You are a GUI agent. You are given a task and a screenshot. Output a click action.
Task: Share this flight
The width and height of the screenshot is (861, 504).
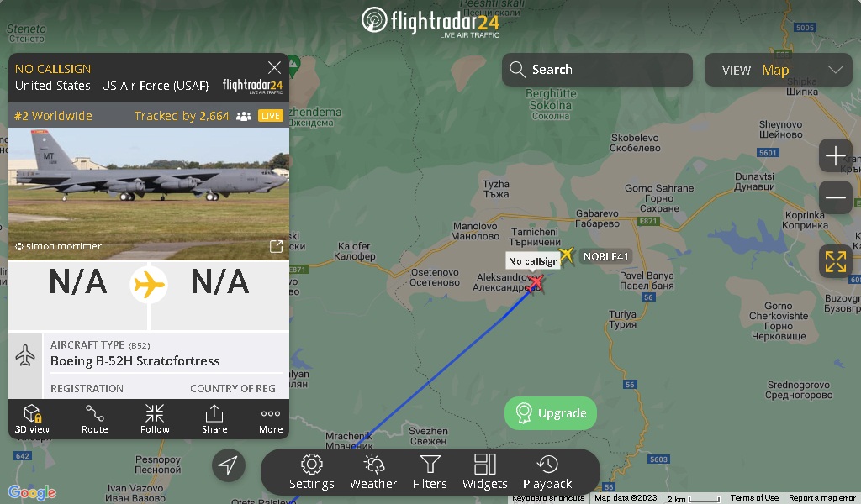pos(214,419)
